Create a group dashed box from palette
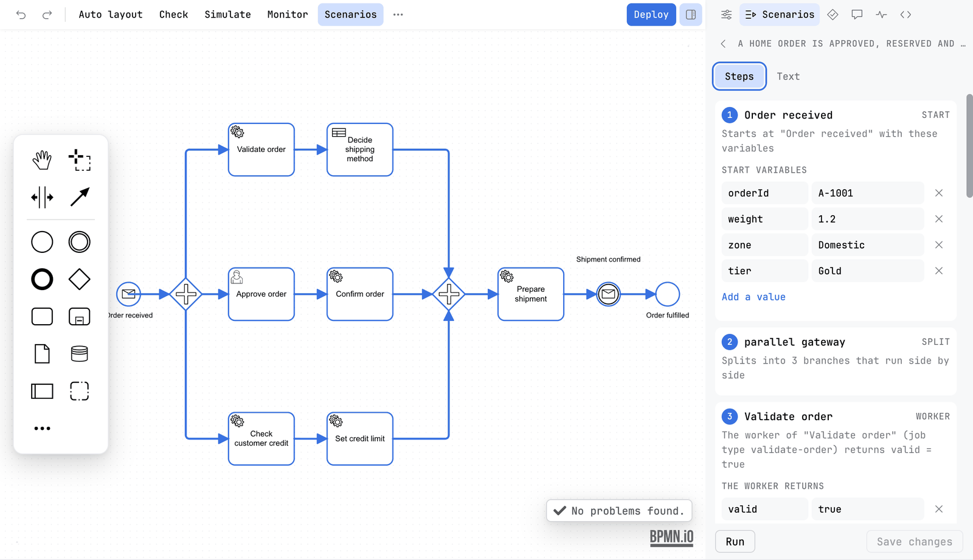 pyautogui.click(x=80, y=391)
